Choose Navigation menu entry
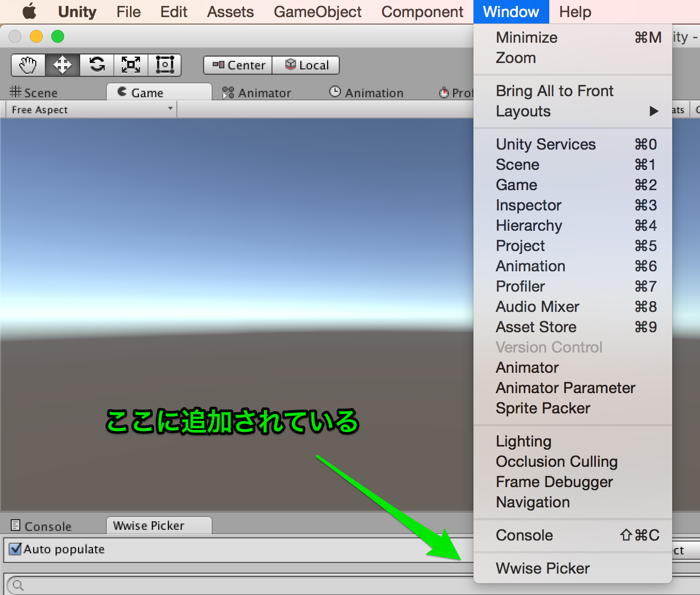The image size is (700, 595). point(573,502)
